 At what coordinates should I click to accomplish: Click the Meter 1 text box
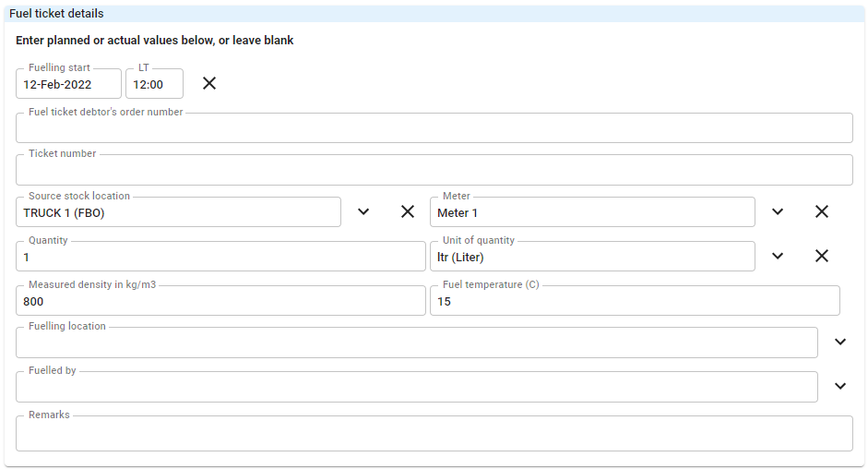592,211
